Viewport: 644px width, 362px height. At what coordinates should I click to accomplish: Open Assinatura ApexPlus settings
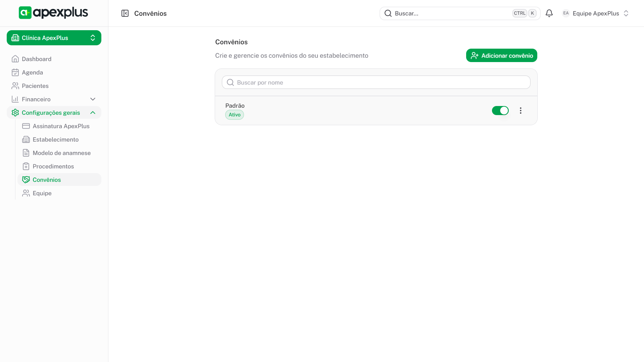click(61, 126)
